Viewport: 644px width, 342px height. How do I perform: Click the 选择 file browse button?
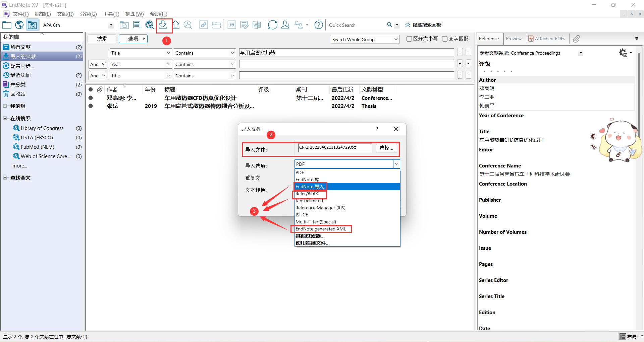pyautogui.click(x=386, y=148)
